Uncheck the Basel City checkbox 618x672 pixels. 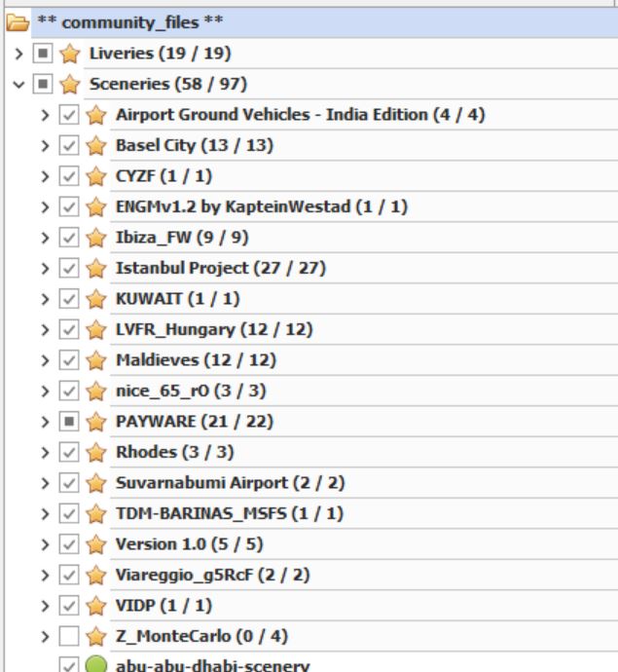point(69,146)
